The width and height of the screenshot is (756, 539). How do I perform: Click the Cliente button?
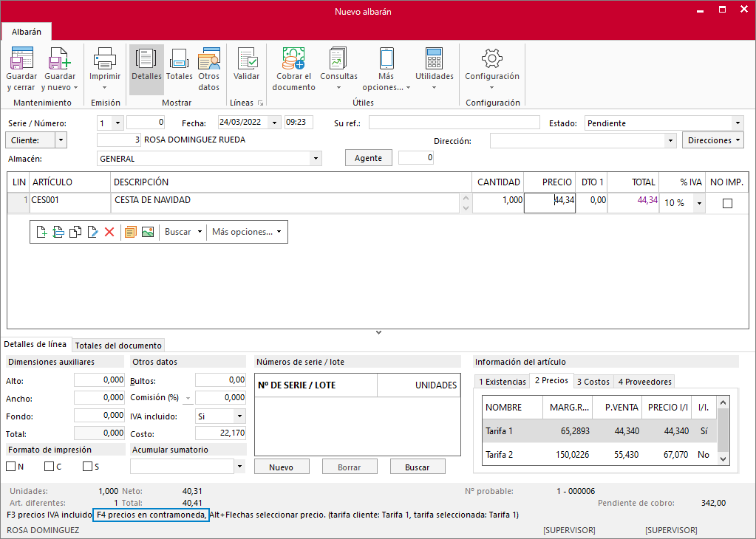(30, 140)
